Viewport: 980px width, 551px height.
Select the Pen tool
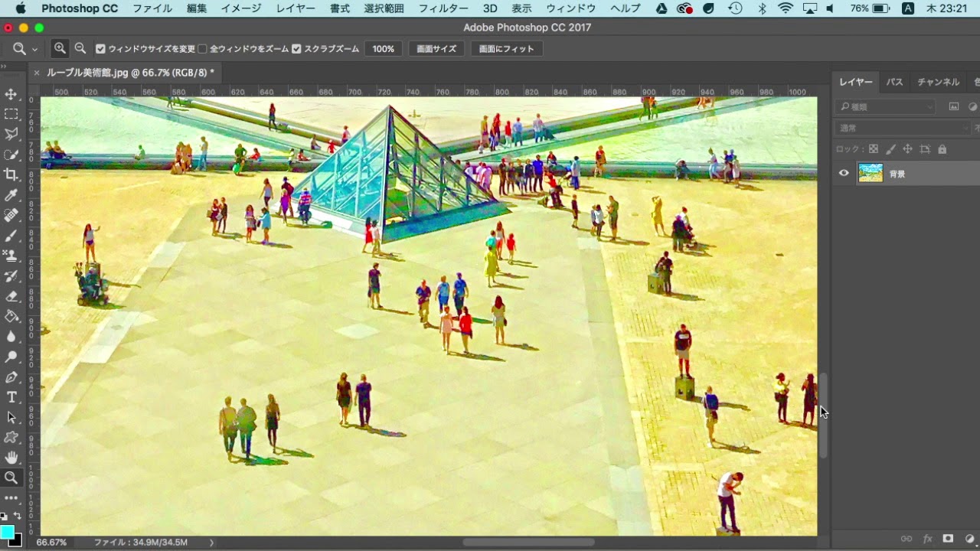pos(11,377)
